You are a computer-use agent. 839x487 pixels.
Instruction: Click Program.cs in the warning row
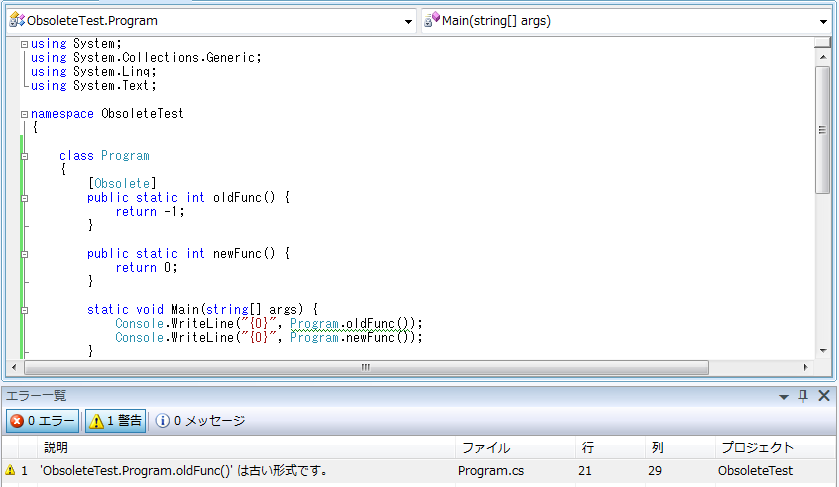pos(491,471)
